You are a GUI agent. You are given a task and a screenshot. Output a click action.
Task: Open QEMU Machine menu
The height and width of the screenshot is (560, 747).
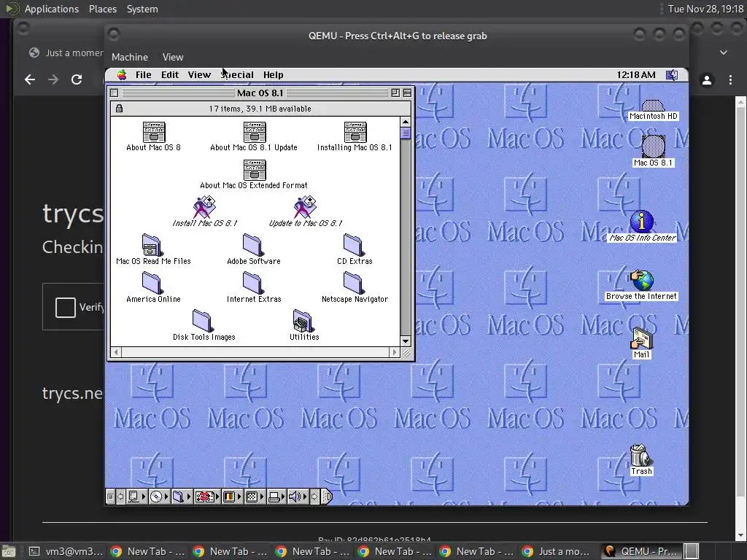pos(130,57)
